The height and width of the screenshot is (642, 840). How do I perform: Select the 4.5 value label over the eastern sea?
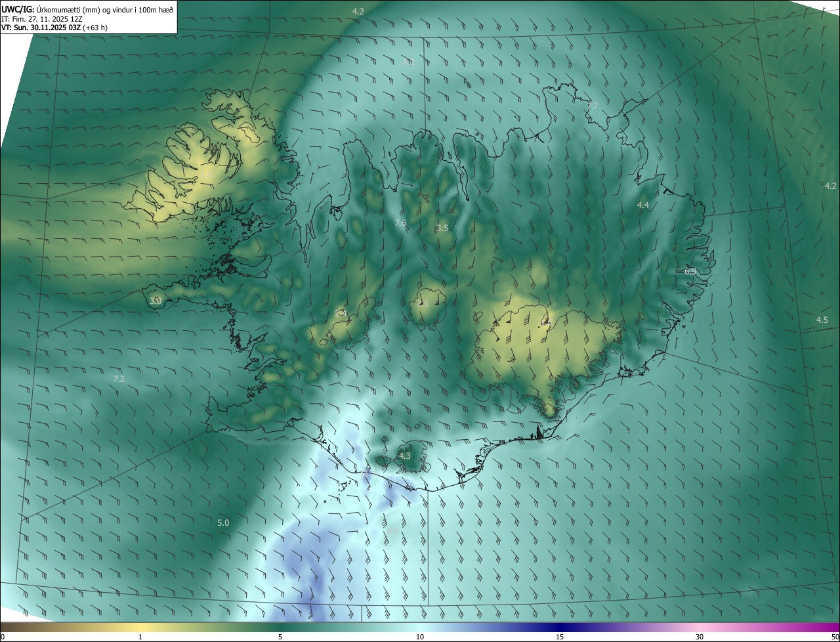(x=822, y=320)
